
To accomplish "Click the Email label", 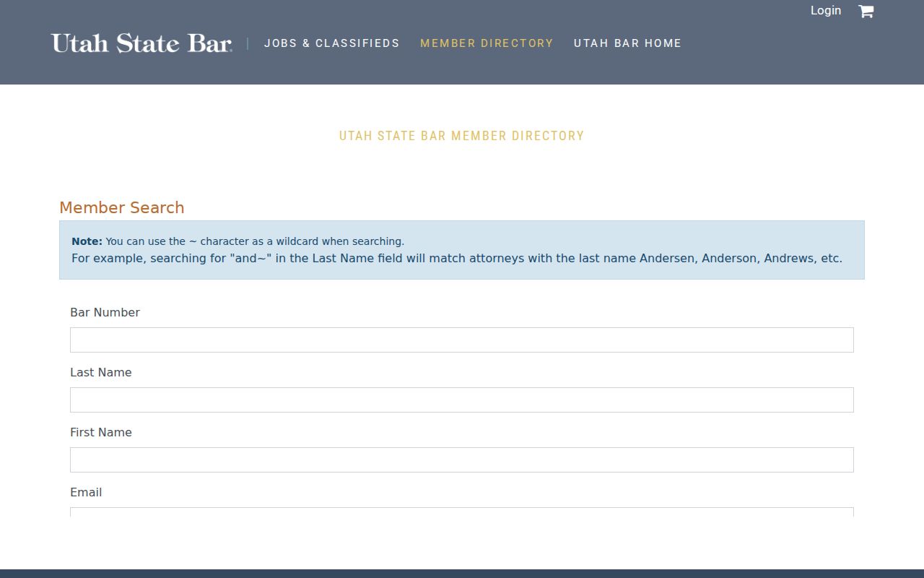I will point(86,492).
